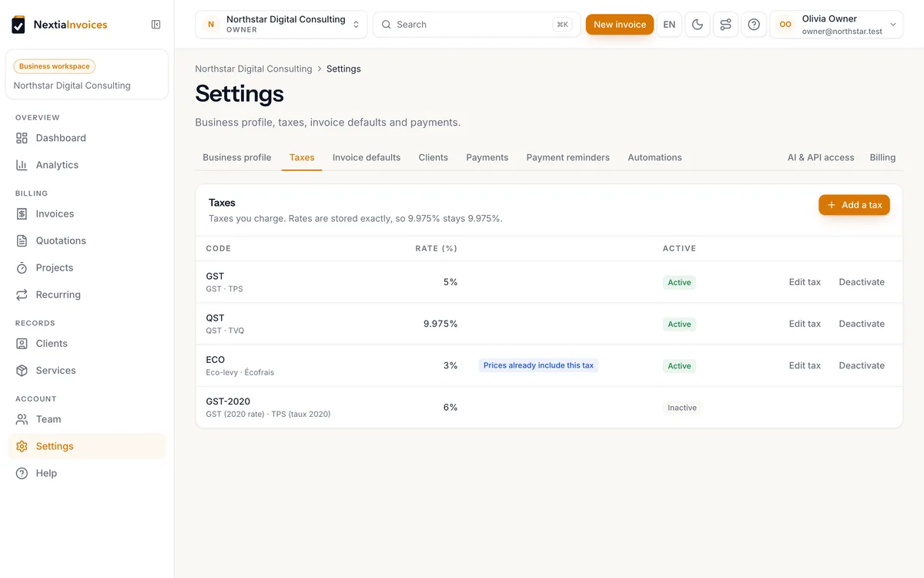Create a New invoice
This screenshot has height=578, width=924.
tap(620, 25)
